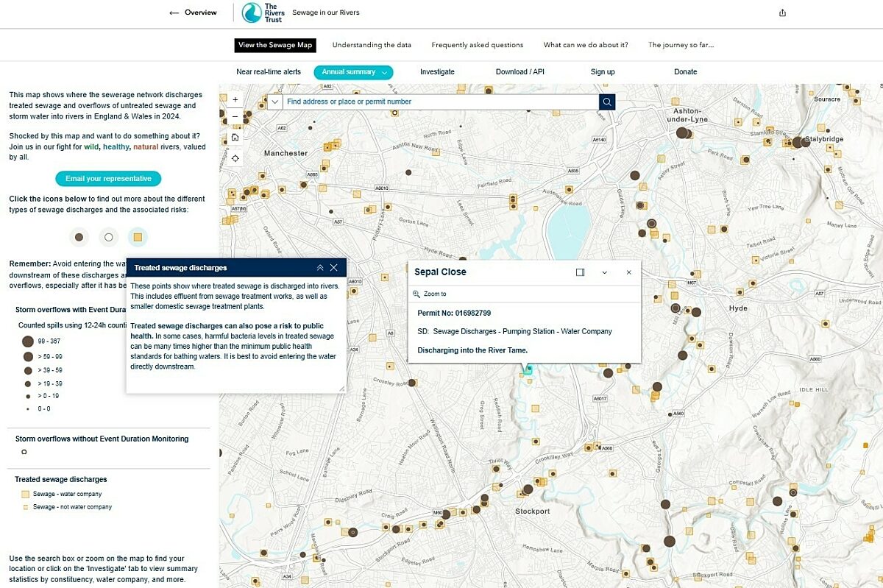Open the search source dropdown arrow

[x=274, y=102]
